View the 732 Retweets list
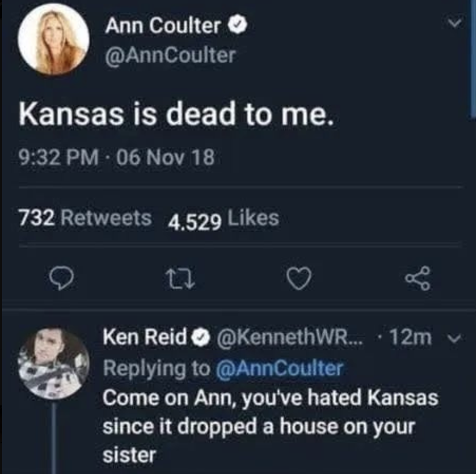Screen dimensions: 476x474 pos(85,217)
